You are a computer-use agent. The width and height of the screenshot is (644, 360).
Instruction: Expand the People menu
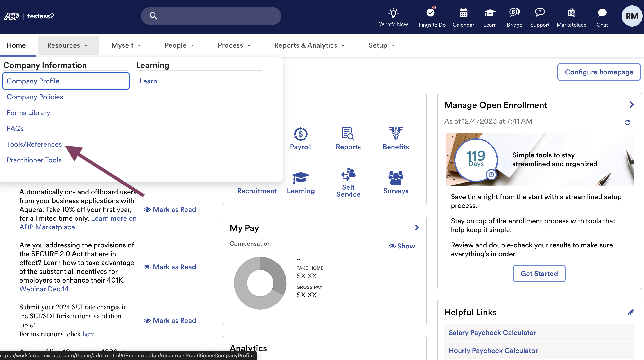pos(180,45)
